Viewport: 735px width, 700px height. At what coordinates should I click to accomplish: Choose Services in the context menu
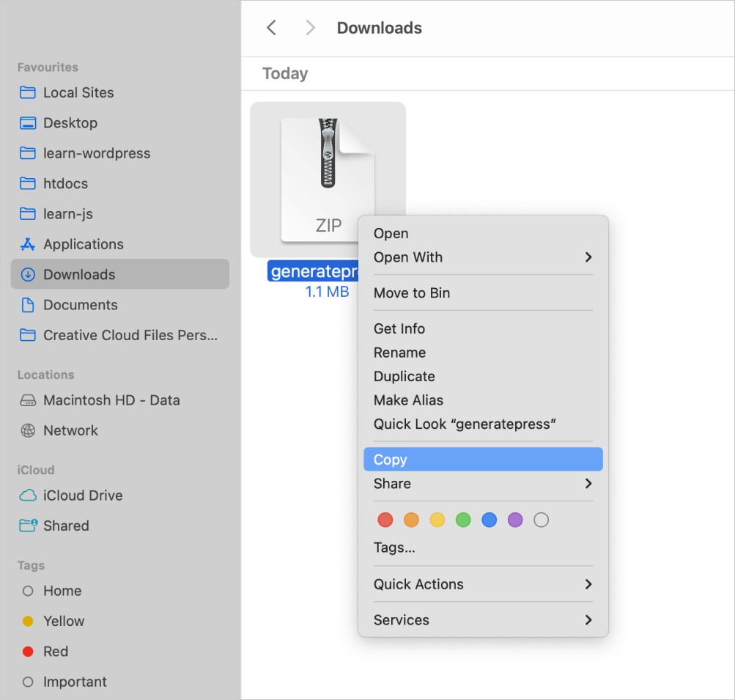click(x=483, y=620)
